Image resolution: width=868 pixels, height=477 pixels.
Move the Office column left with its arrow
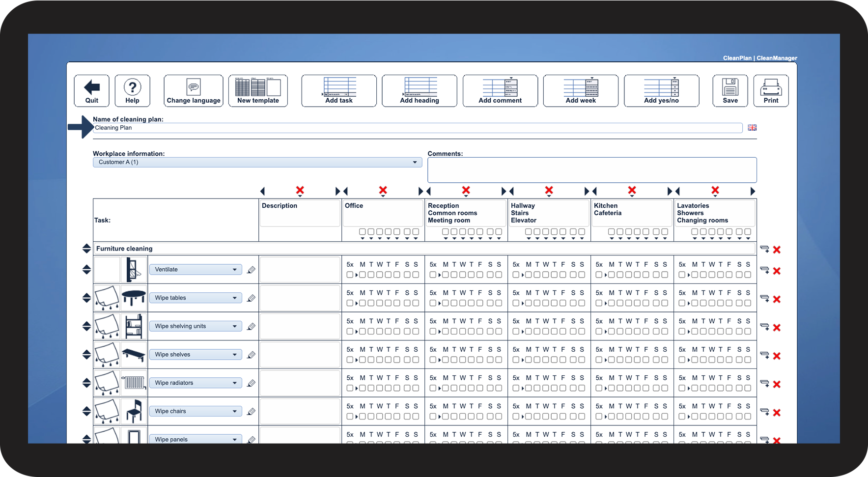click(x=346, y=191)
